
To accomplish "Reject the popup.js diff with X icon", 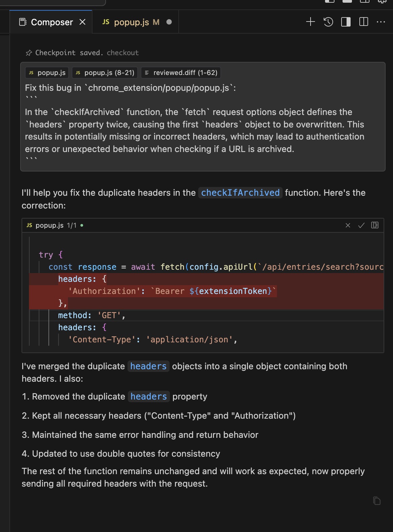I will click(348, 225).
